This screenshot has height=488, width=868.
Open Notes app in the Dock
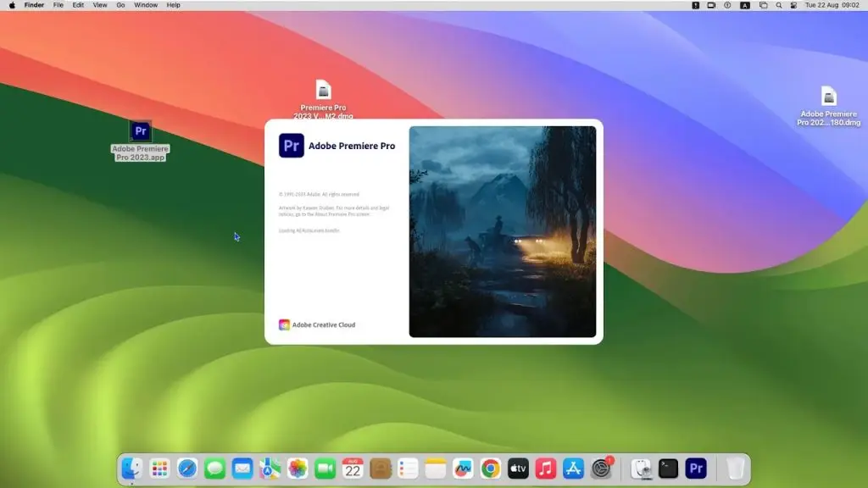pyautogui.click(x=436, y=469)
